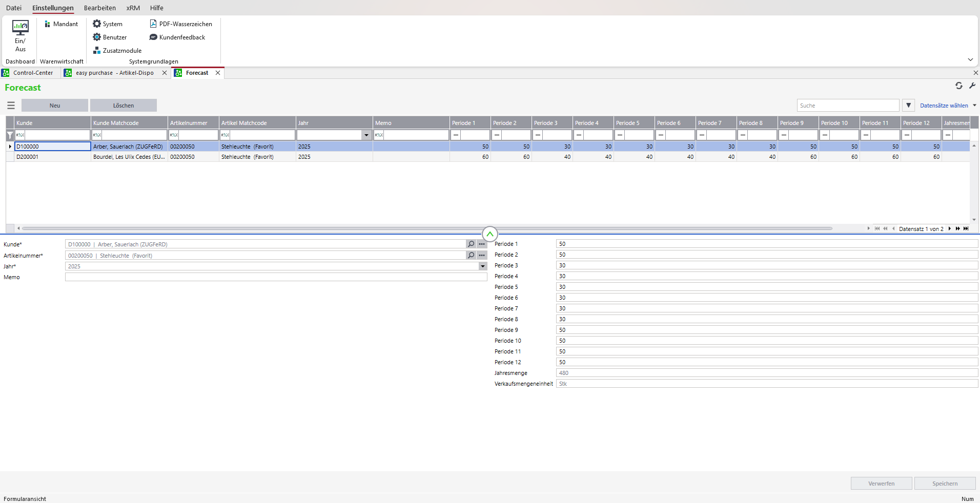Click the Kunde column header
This screenshot has width=980, height=503.
tap(53, 123)
